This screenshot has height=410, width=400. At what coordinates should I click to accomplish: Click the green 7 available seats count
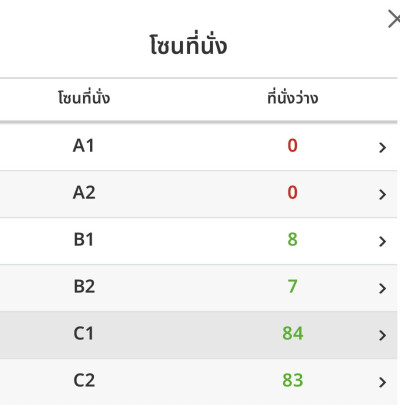pyautogui.click(x=292, y=287)
